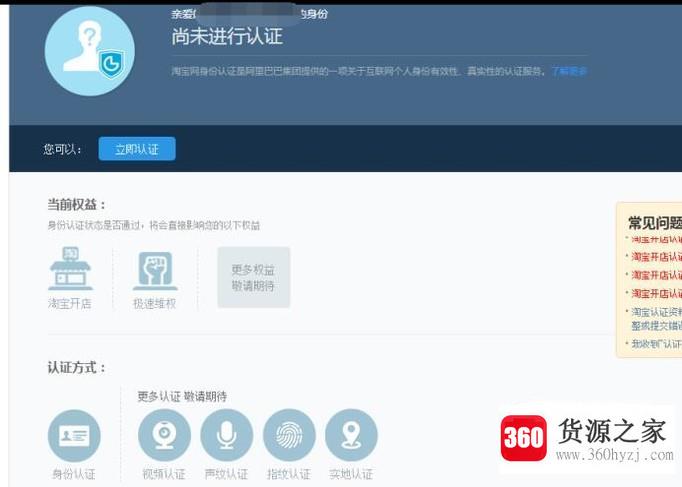Choose the 视频认证 webcam icon

(x=164, y=435)
